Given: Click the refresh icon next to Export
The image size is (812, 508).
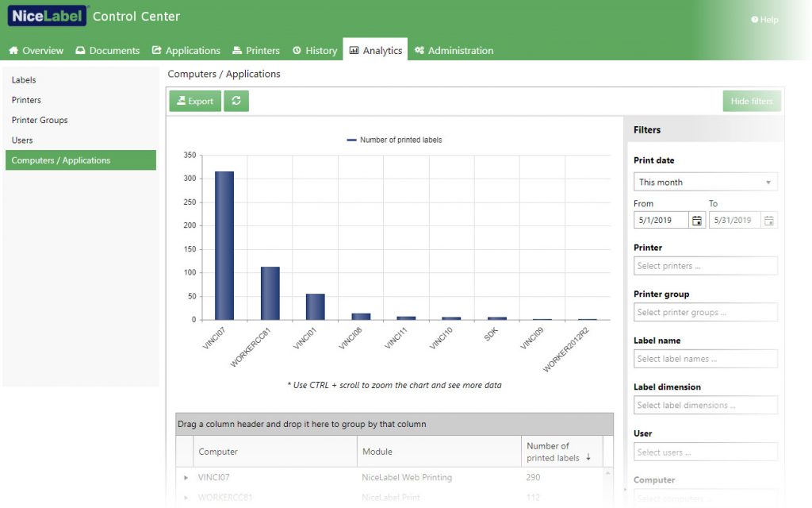Looking at the screenshot, I should (x=236, y=102).
